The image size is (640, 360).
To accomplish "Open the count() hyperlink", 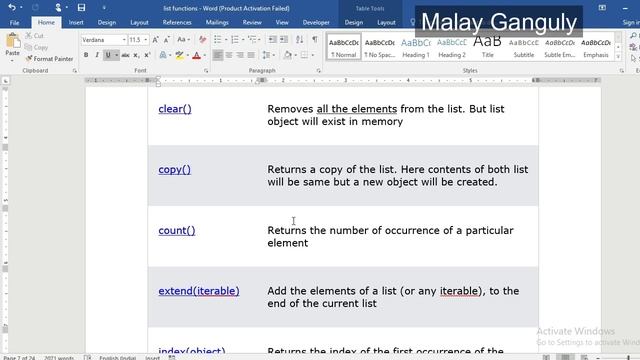I will click(x=177, y=230).
